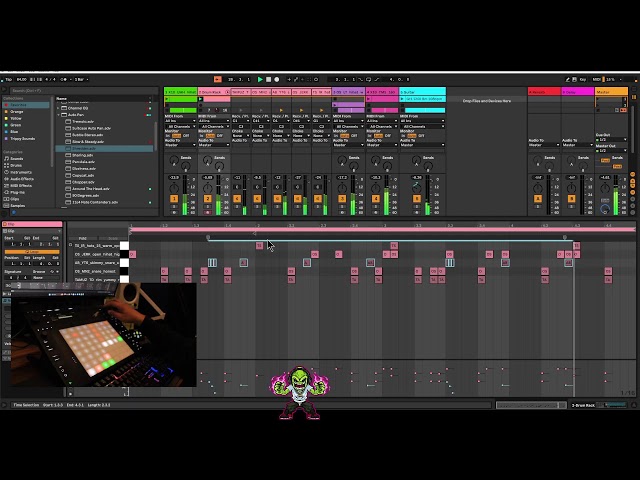Image resolution: width=640 pixels, height=480 pixels.
Task: Select the Guitar track header
Action: tap(422, 92)
